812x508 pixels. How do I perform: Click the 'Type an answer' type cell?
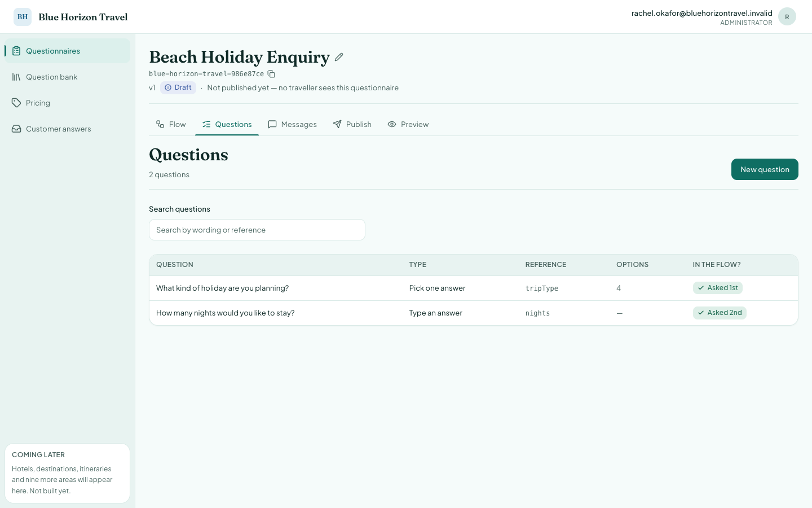point(435,313)
